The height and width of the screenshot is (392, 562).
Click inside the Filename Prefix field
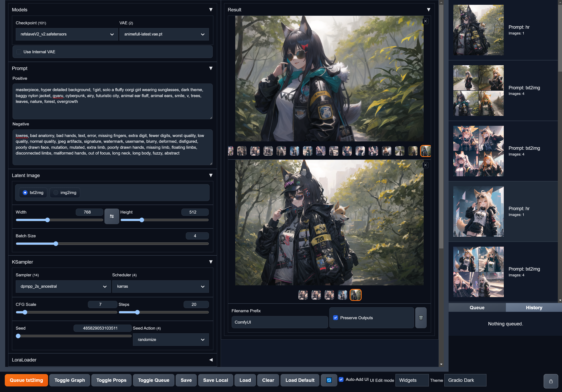(279, 322)
